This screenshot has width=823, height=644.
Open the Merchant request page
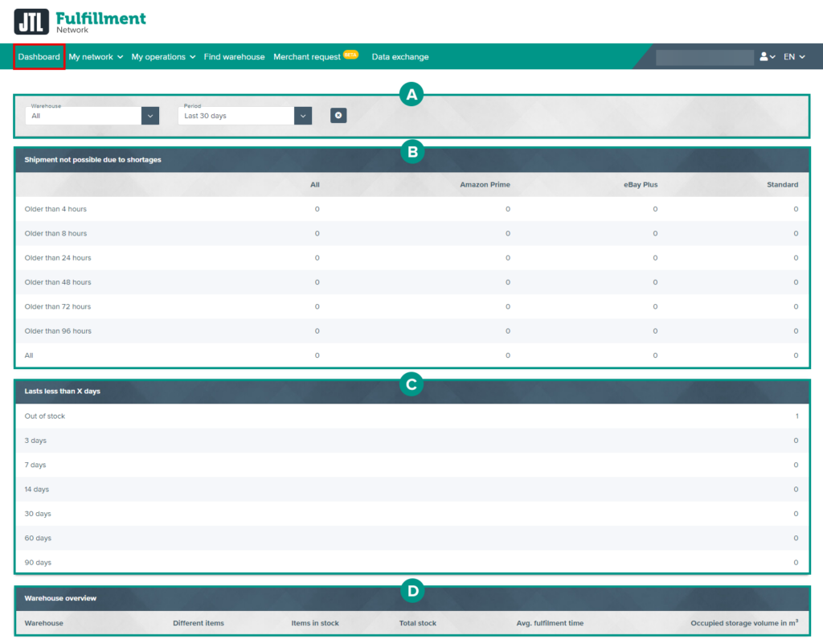307,57
